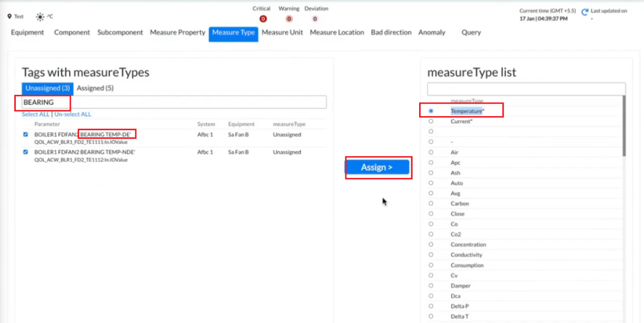Click the Select ALL link
Screen dimensions: 644x323
(x=35, y=114)
